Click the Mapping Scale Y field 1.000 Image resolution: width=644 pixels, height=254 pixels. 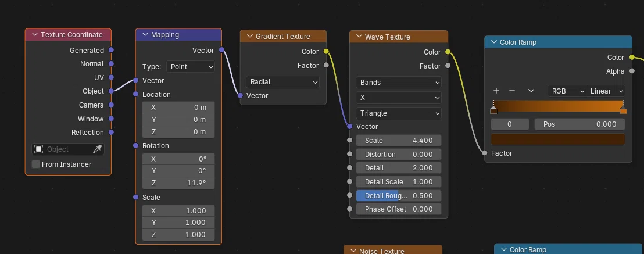tap(178, 223)
